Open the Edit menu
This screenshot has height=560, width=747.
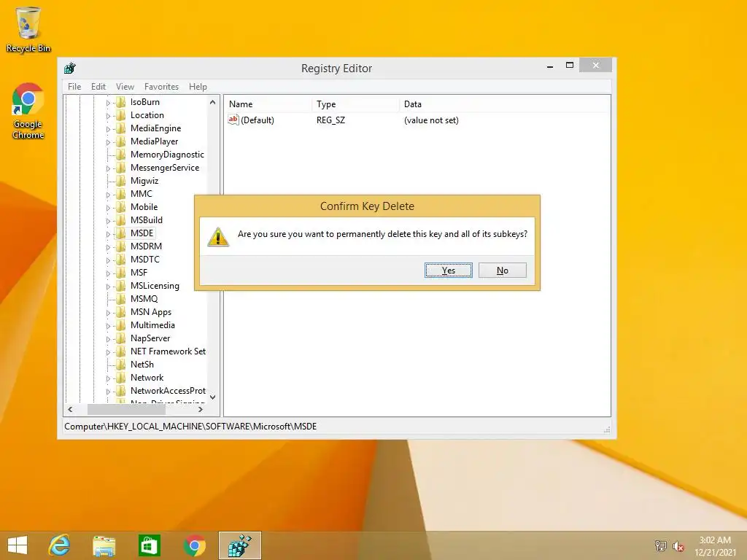coord(98,87)
